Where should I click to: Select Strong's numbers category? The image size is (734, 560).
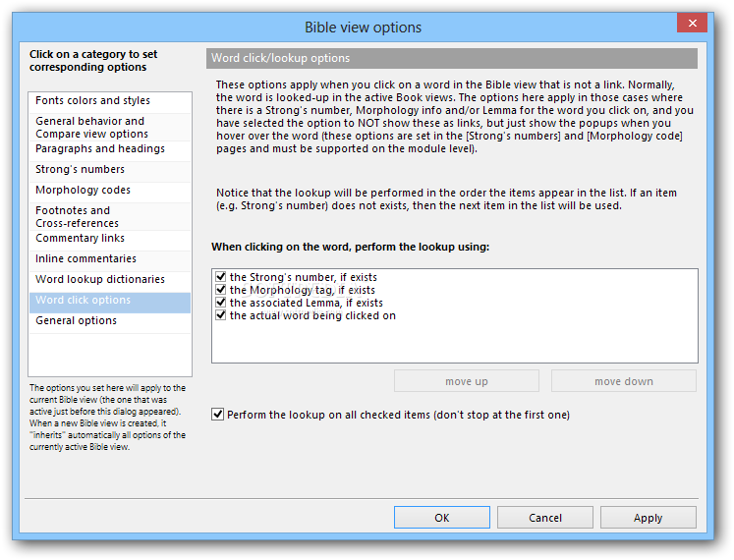point(110,170)
